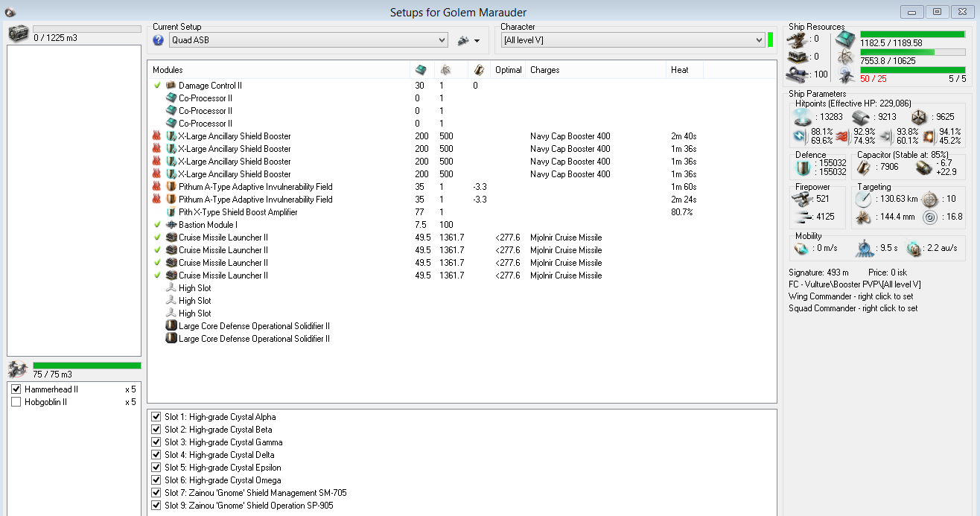Uncheck Slot 1: High-grade Crystal Alpha

tap(156, 417)
